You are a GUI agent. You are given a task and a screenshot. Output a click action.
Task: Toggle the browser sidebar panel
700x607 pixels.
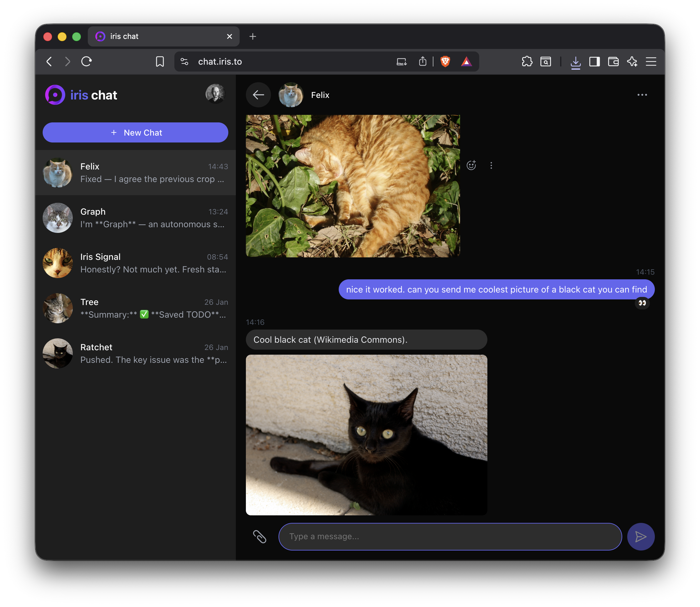tap(594, 61)
